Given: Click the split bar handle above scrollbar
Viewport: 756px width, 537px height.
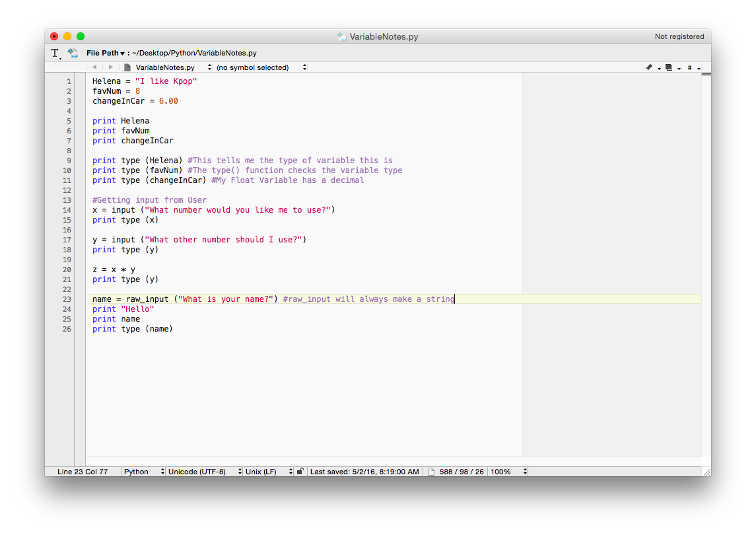Looking at the screenshot, I should pyautogui.click(x=706, y=74).
